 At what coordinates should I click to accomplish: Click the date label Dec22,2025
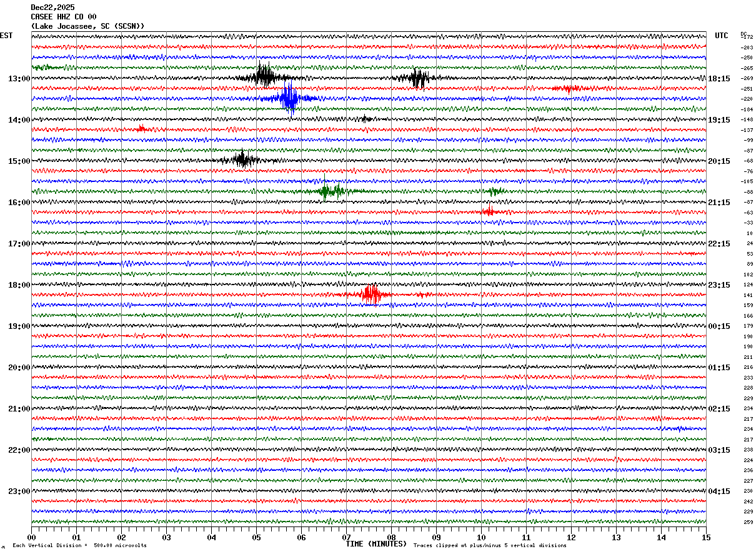pos(52,8)
